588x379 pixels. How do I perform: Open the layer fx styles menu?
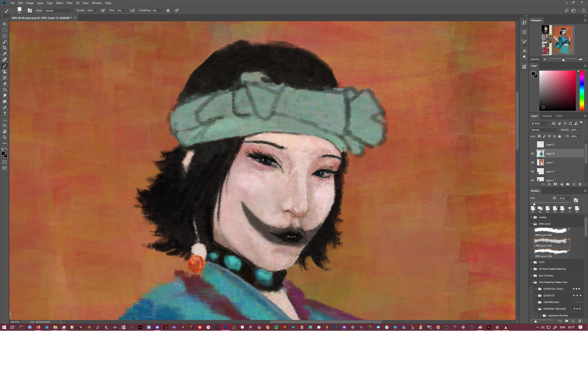[549, 184]
